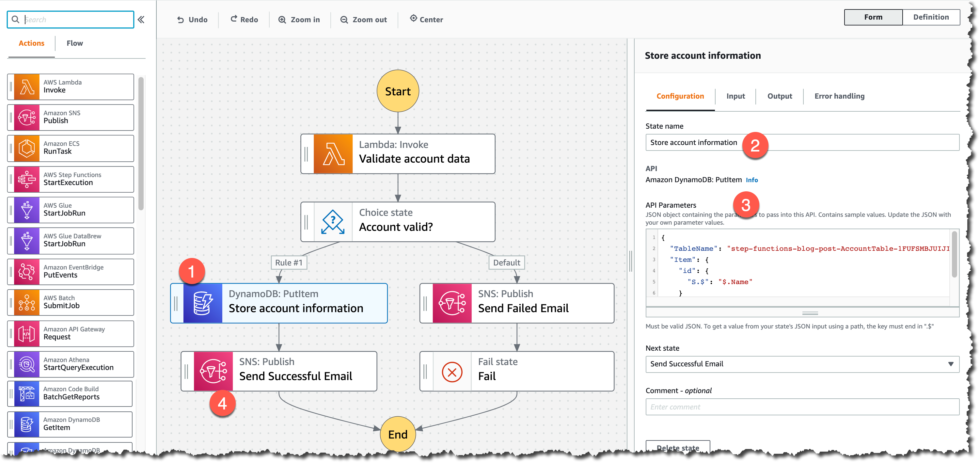The height and width of the screenshot is (463, 980).
Task: Click the Undo button
Action: [x=192, y=20]
